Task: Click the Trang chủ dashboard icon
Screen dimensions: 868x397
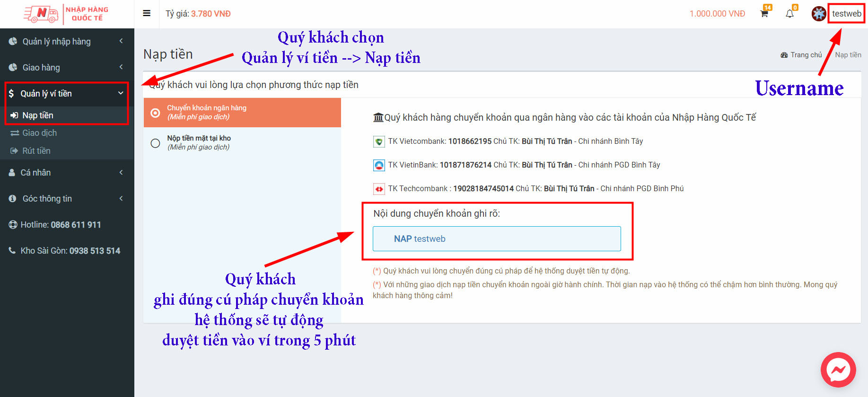Action: [x=784, y=55]
